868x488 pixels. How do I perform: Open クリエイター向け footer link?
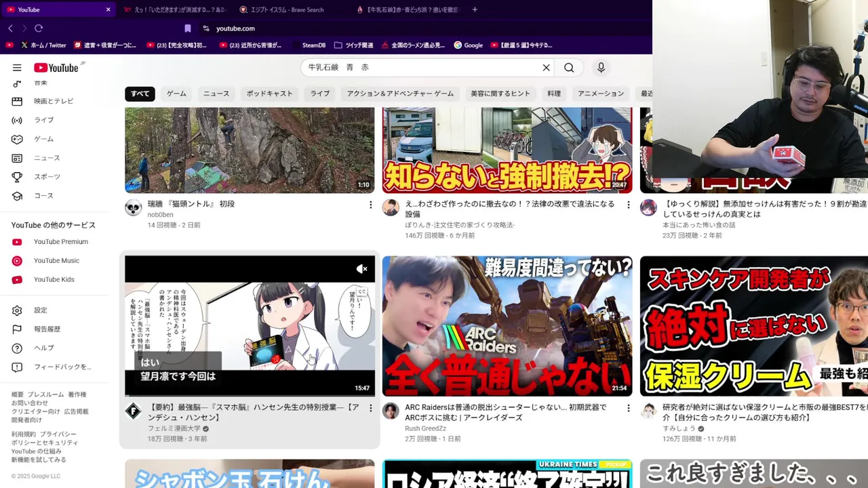pos(35,411)
